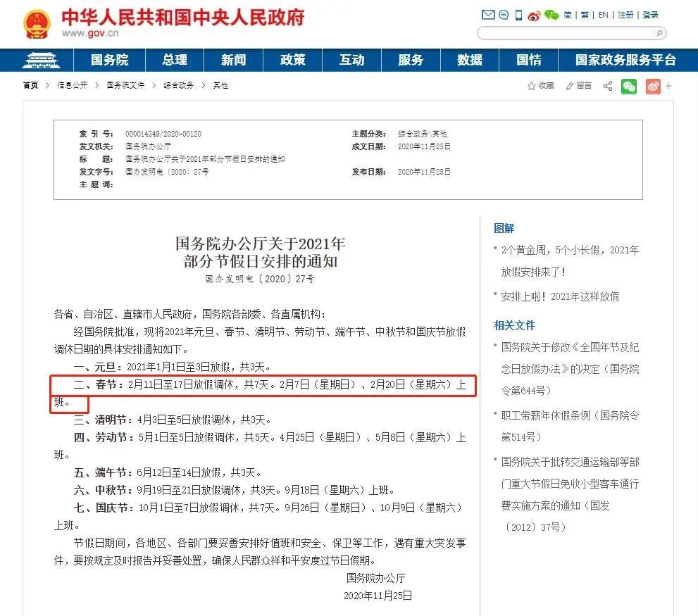Expand more share options with the plus icon

tap(668, 85)
